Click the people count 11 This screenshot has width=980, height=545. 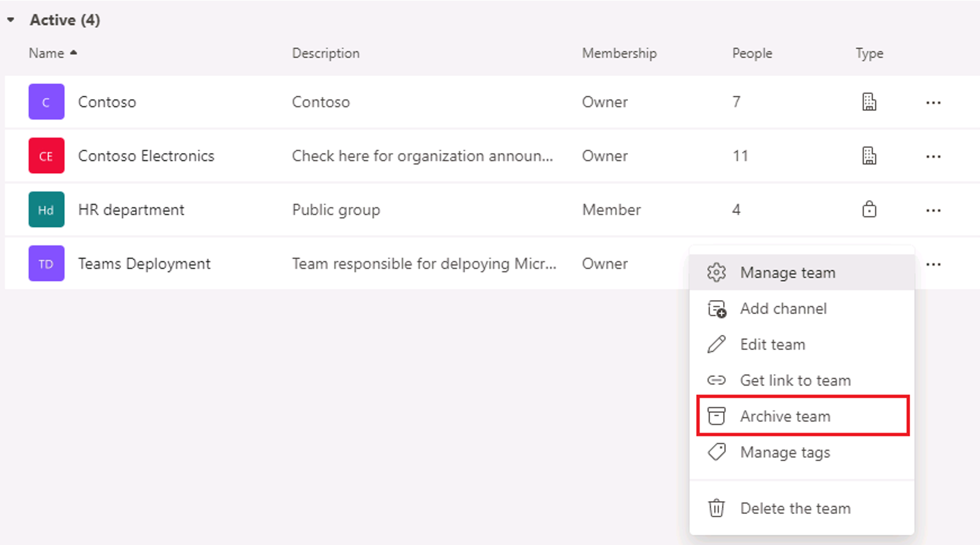coord(740,156)
